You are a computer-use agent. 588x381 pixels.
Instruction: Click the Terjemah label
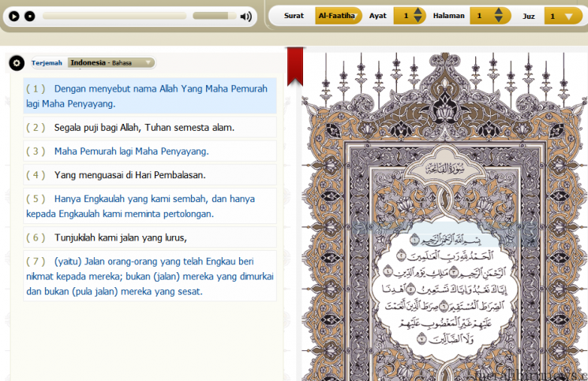pos(47,63)
